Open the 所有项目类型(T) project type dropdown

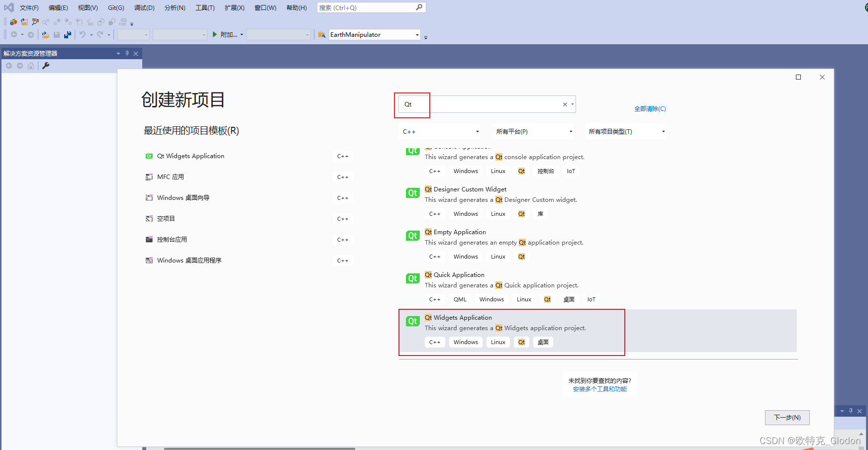(627, 132)
